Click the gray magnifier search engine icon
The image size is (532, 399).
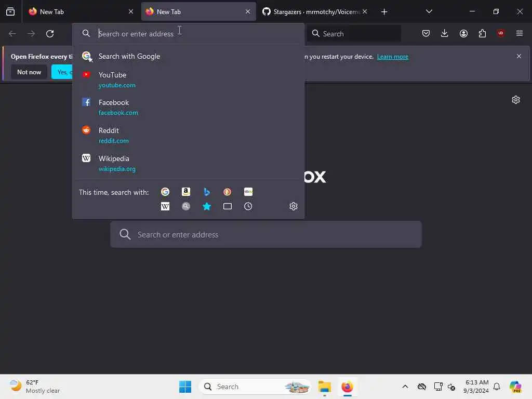point(186,206)
